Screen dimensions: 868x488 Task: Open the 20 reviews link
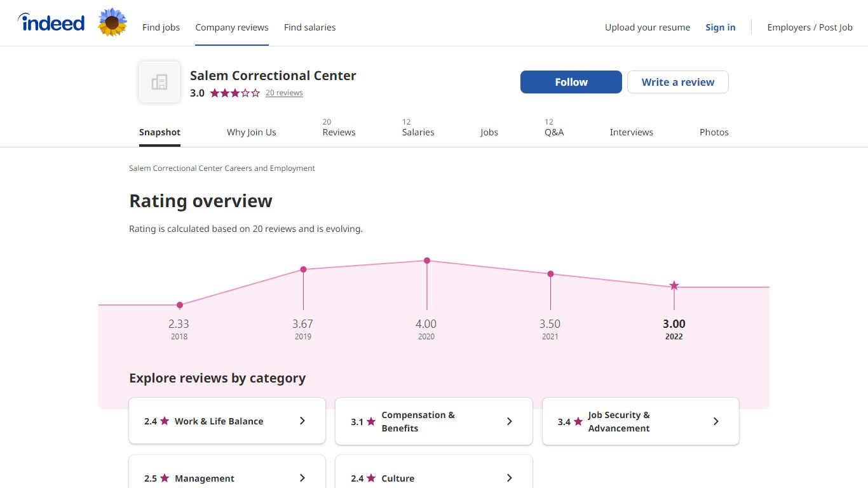pos(284,93)
